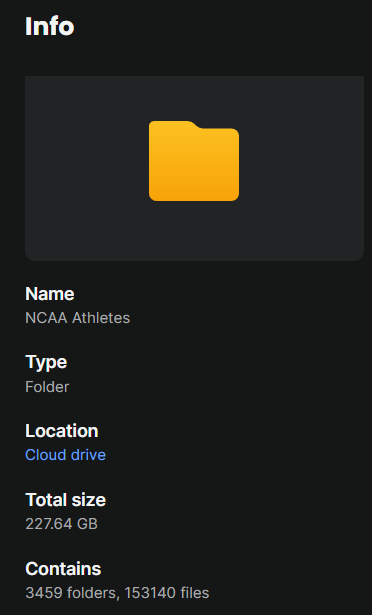Click the Total size label
This screenshot has height=615, width=372.
66,500
